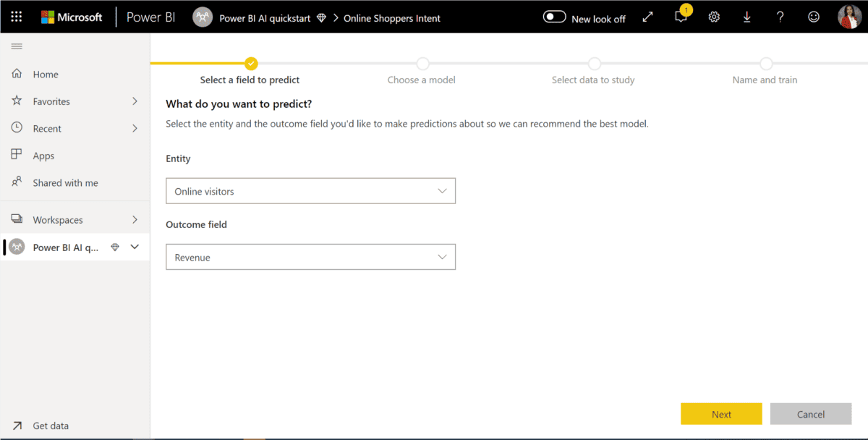Go to Home in the sidebar
The width and height of the screenshot is (868, 440).
pyautogui.click(x=46, y=74)
